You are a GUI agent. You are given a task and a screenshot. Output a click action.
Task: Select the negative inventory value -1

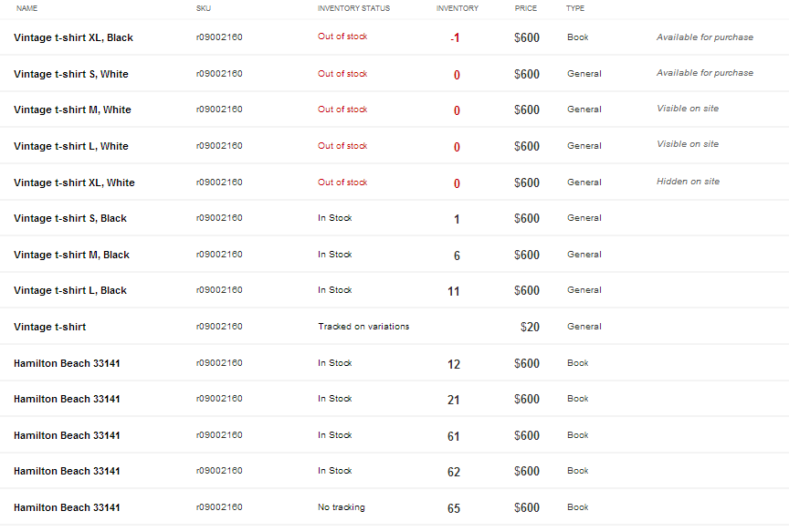tap(455, 38)
